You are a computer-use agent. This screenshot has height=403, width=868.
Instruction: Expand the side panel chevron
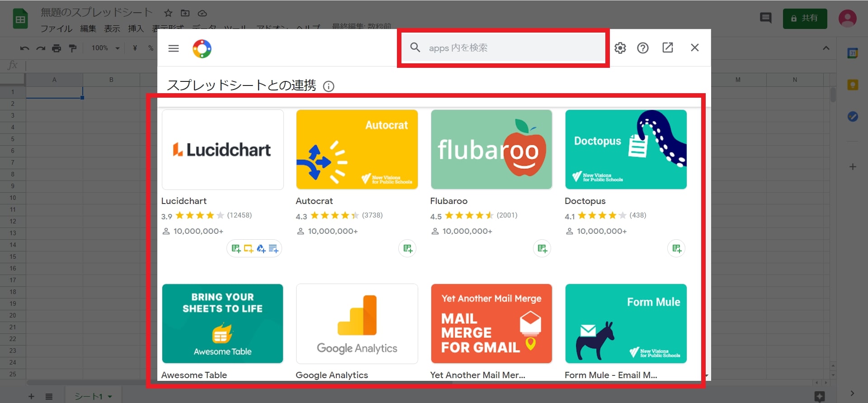click(852, 393)
